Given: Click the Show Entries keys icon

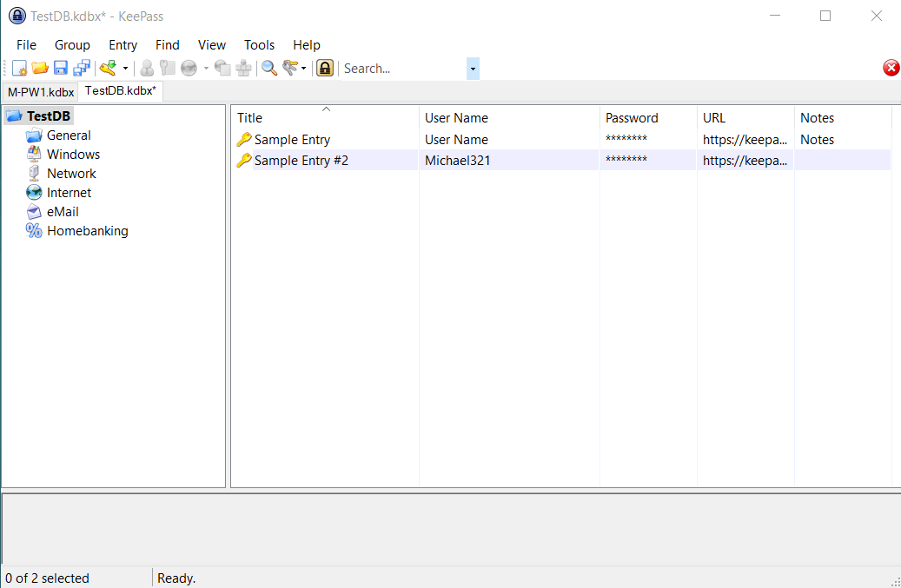Looking at the screenshot, I should 290,69.
